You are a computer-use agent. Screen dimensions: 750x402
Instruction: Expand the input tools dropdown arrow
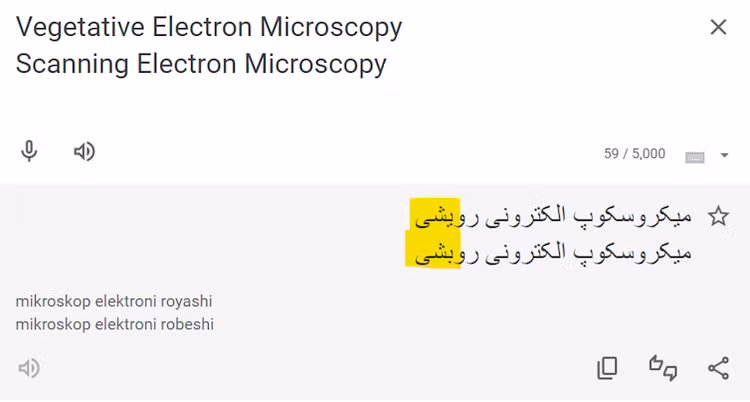pos(724,155)
